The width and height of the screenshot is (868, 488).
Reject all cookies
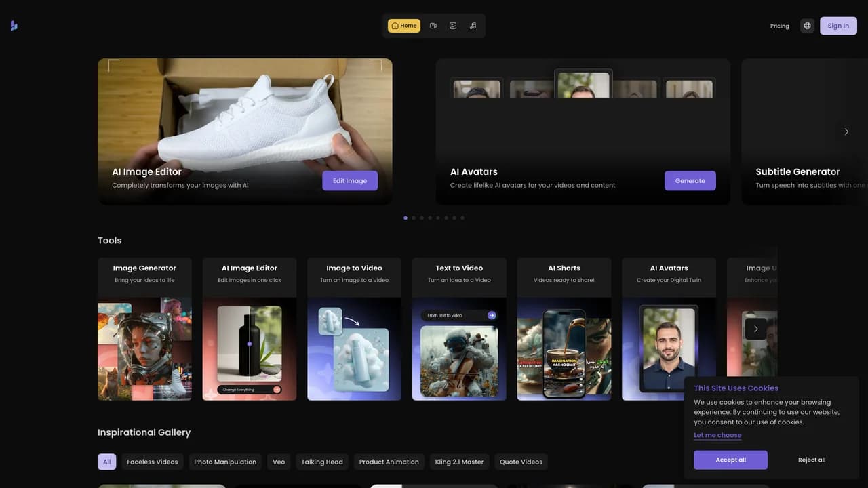click(812, 460)
